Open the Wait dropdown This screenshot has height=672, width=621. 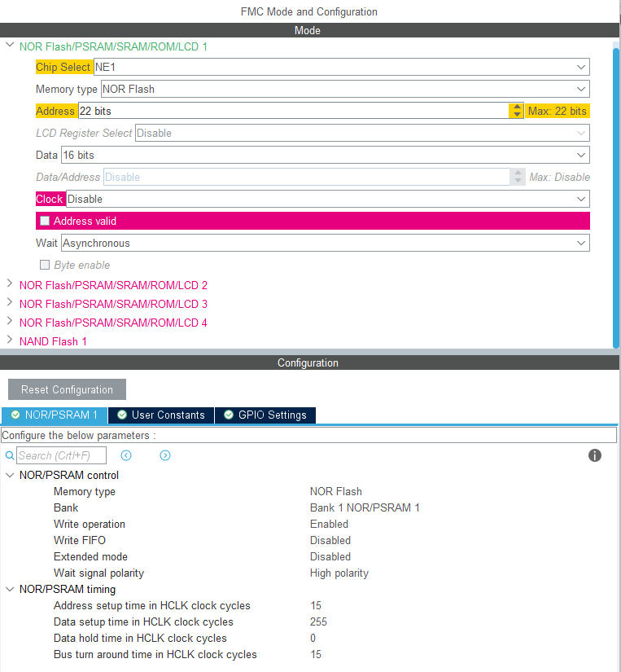click(326, 243)
